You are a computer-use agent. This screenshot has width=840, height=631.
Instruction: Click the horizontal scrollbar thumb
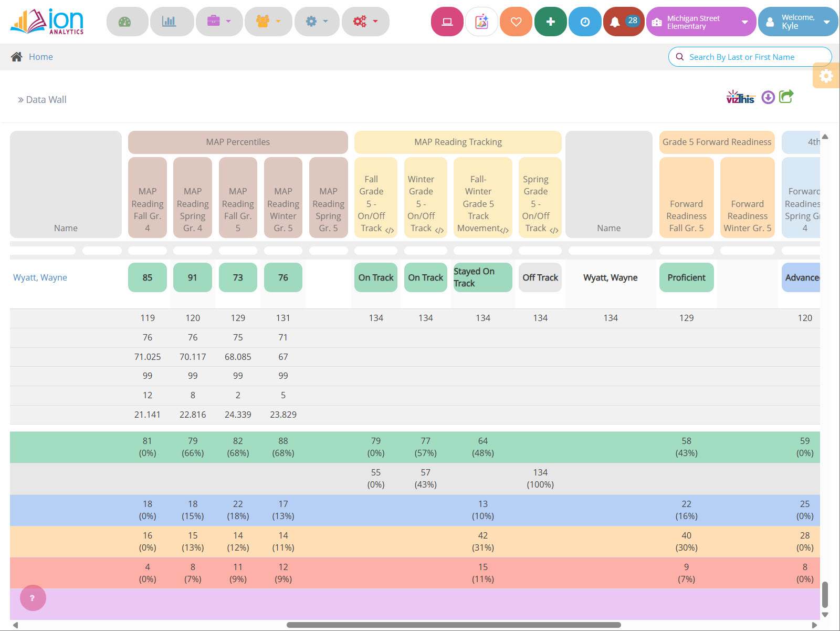click(454, 625)
